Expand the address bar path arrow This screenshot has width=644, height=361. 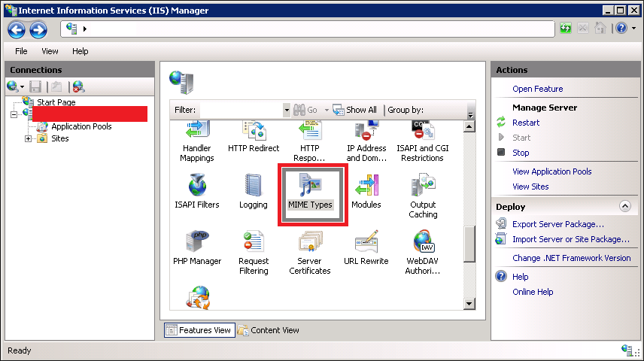click(x=84, y=29)
